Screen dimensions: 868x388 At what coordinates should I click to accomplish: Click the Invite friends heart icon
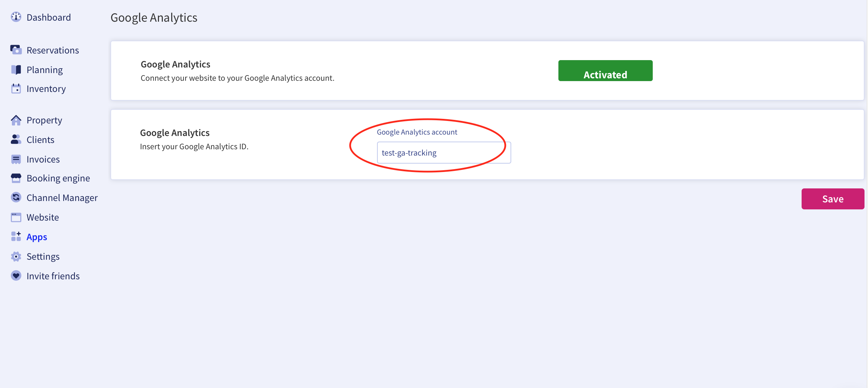[x=16, y=276]
